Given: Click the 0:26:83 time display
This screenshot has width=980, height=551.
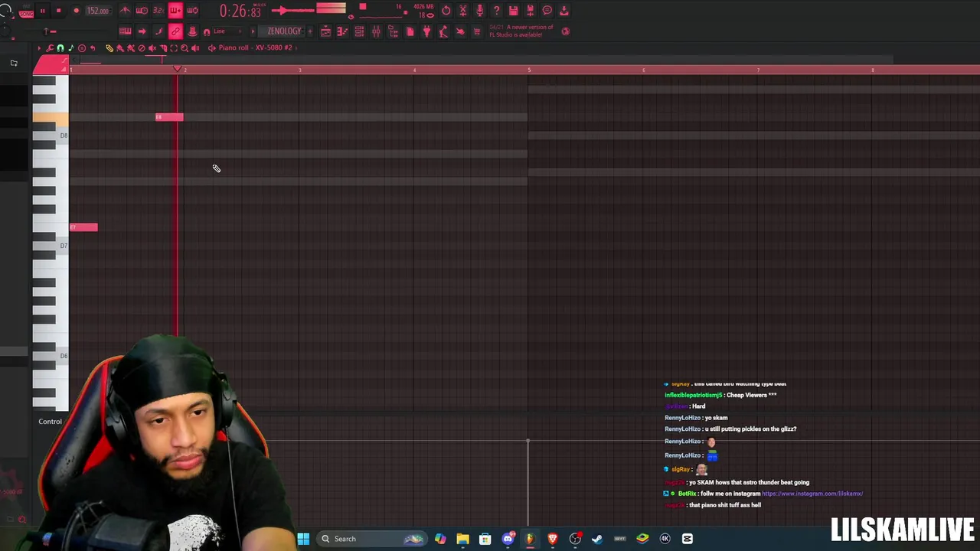Looking at the screenshot, I should click(240, 11).
